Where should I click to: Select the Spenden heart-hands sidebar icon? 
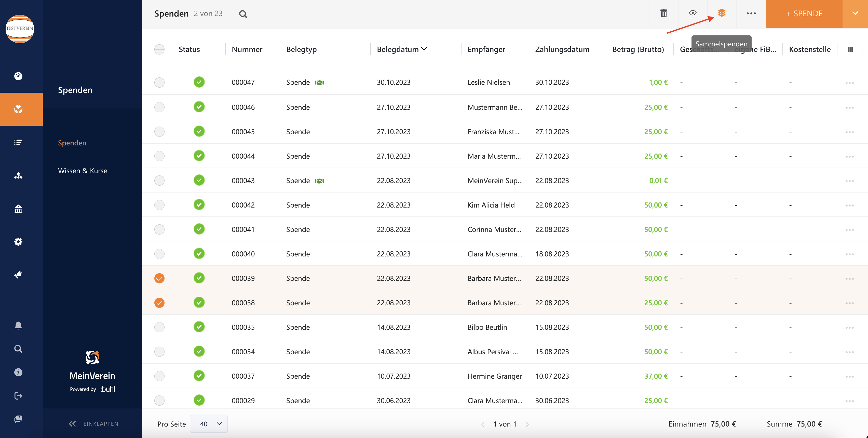[x=18, y=109]
